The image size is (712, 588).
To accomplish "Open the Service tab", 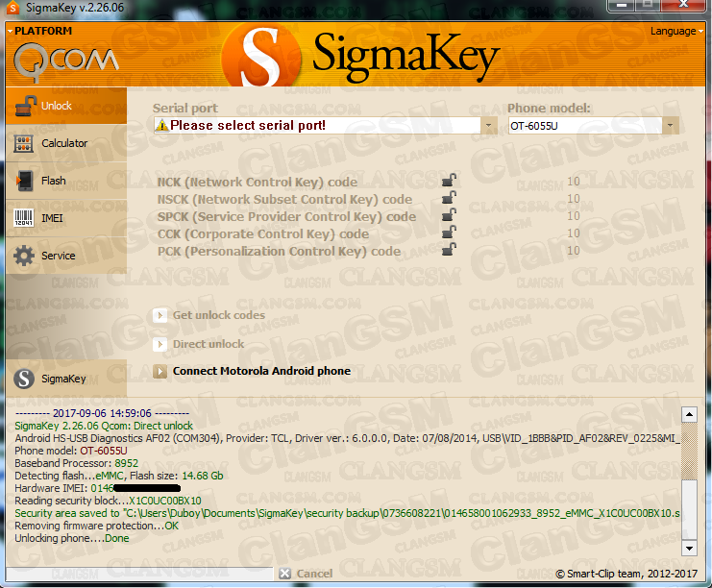I will pyautogui.click(x=66, y=256).
